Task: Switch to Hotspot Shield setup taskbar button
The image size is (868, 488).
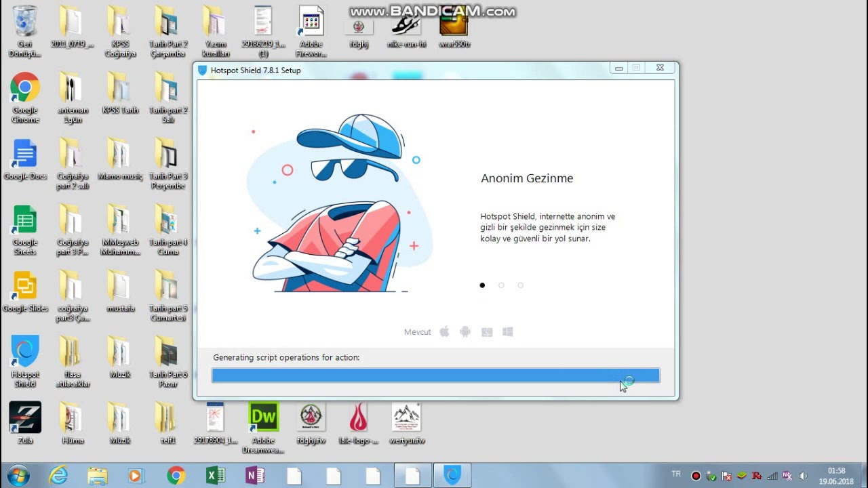Action: point(452,476)
